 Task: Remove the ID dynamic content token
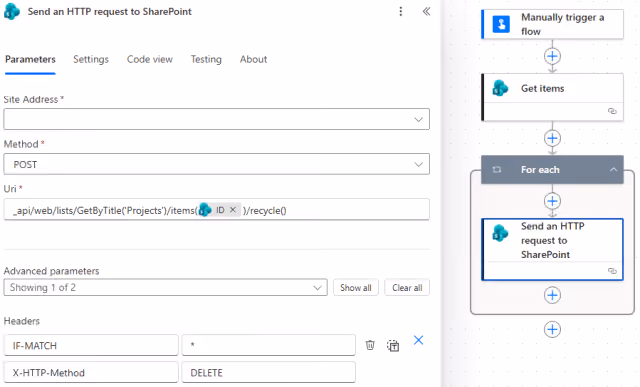pyautogui.click(x=233, y=210)
